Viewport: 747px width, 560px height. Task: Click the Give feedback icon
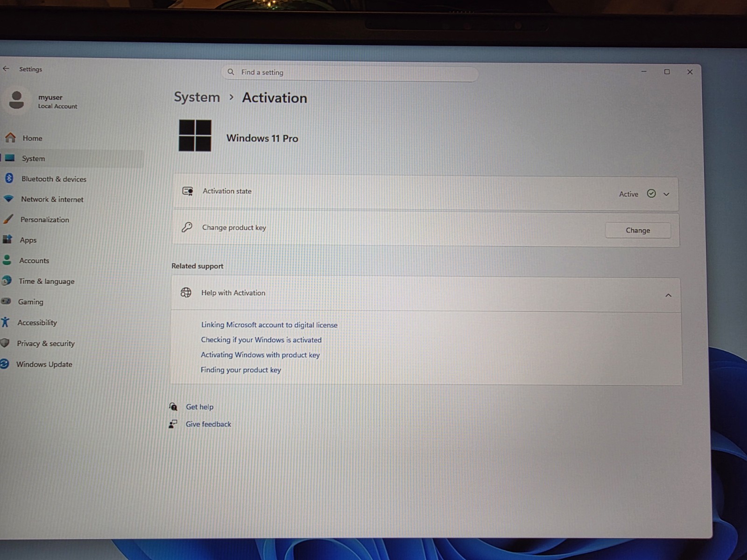click(173, 424)
